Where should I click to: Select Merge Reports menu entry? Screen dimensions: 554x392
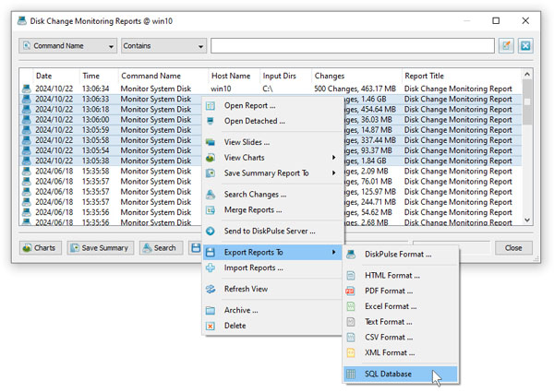pos(272,210)
